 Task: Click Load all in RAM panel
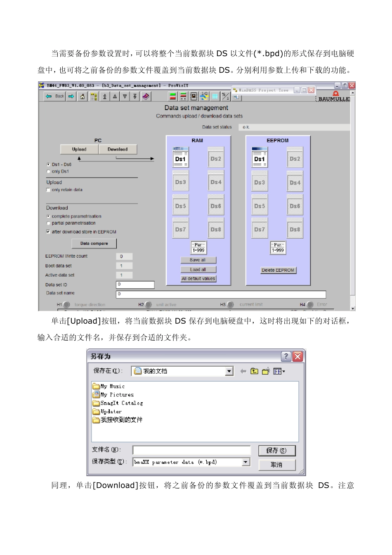198,270
